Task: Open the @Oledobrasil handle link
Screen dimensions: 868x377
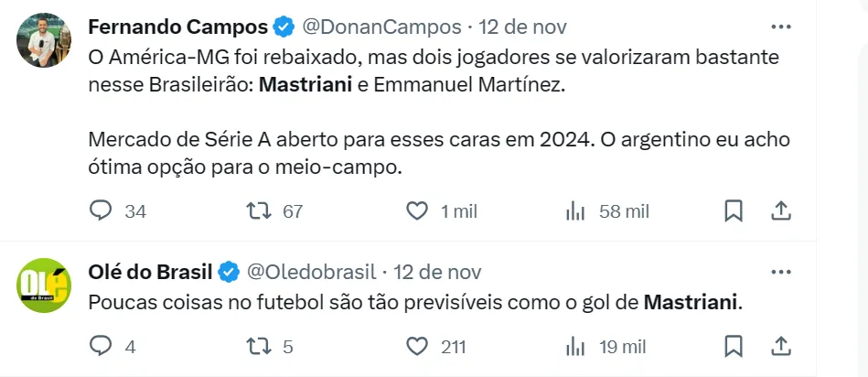Action: pyautogui.click(x=312, y=272)
